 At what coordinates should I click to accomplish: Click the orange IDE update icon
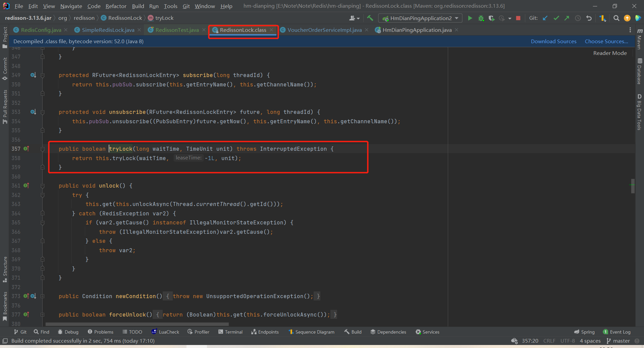click(627, 18)
